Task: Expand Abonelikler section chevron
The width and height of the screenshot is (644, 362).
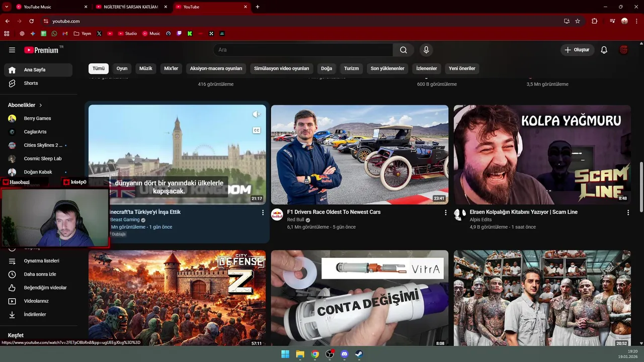Action: 41,105
